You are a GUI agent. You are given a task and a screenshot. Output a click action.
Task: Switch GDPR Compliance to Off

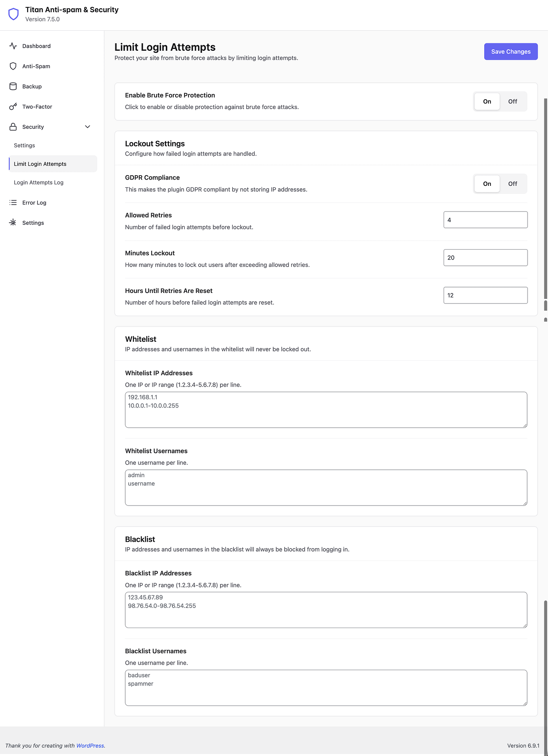click(512, 184)
